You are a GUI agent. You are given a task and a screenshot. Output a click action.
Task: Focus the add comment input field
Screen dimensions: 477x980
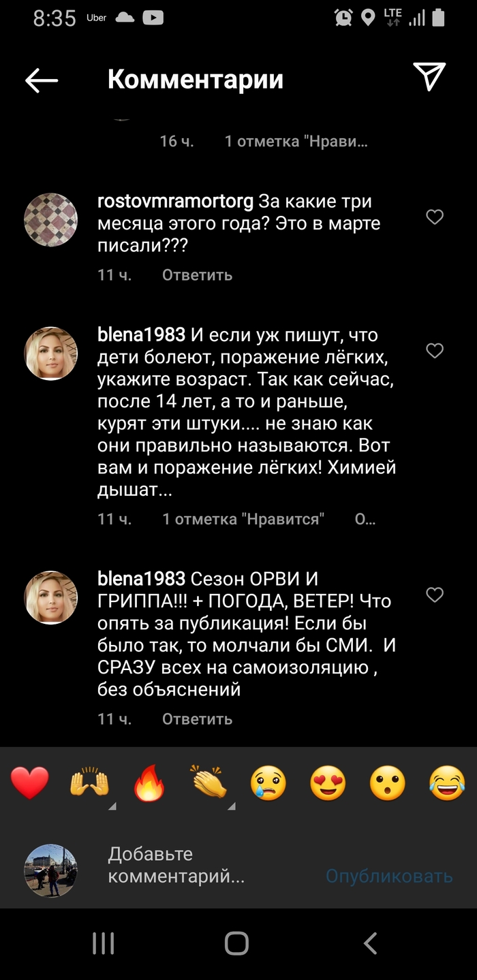tap(204, 865)
